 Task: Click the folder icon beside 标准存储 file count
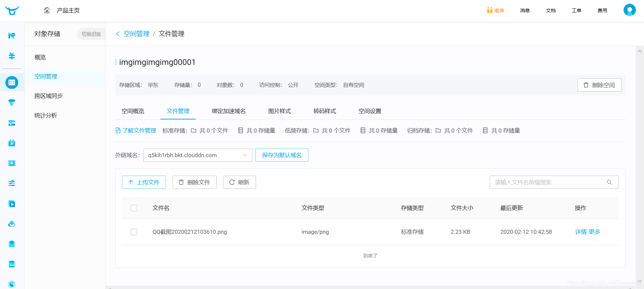(x=194, y=131)
